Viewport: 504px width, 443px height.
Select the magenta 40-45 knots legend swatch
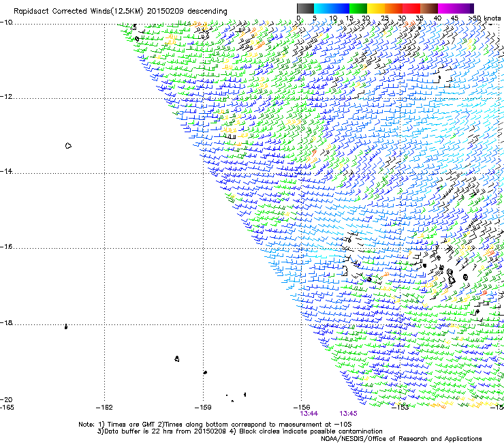tap(447, 8)
